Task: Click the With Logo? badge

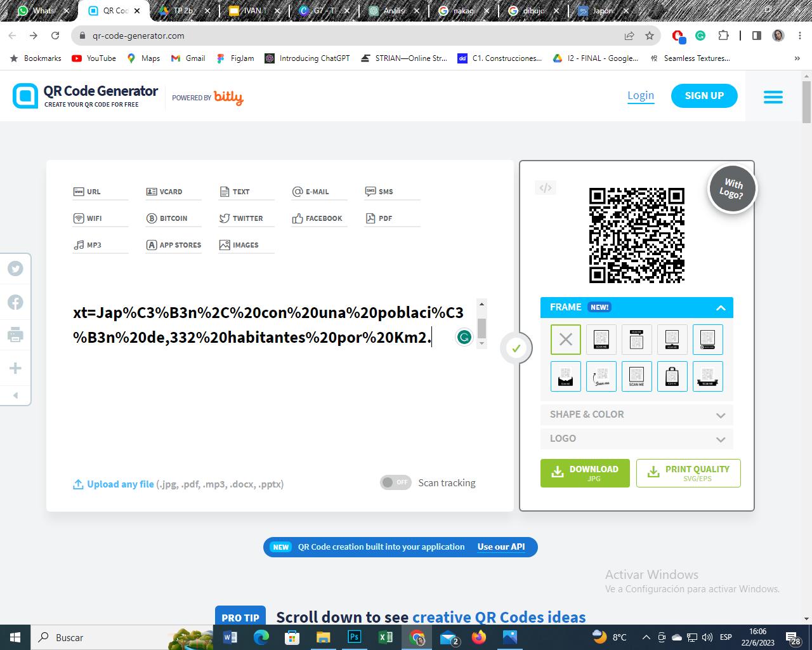Action: click(732, 189)
